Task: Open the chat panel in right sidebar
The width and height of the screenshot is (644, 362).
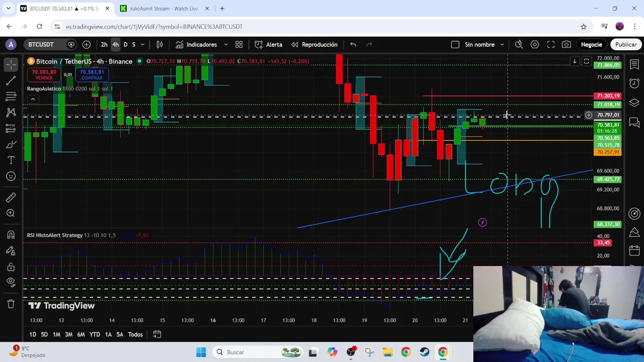Action: pos(634,122)
